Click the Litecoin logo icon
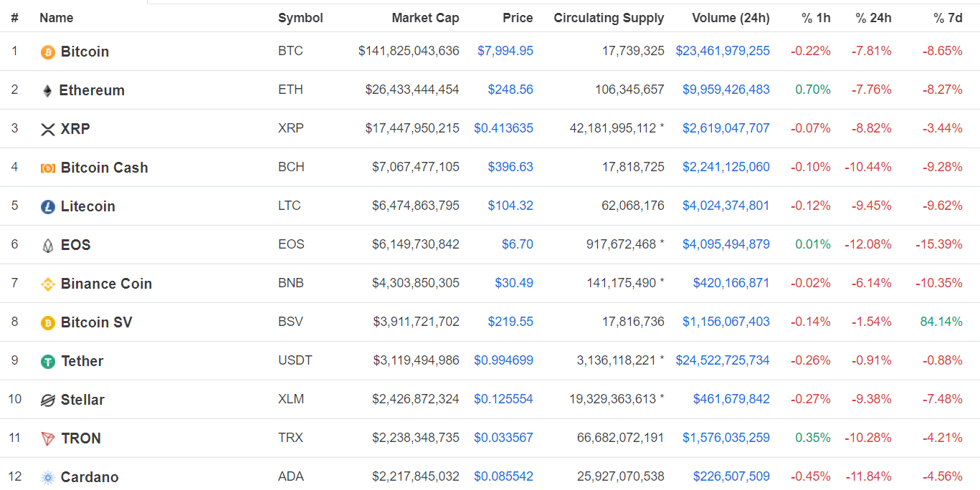 (x=48, y=207)
